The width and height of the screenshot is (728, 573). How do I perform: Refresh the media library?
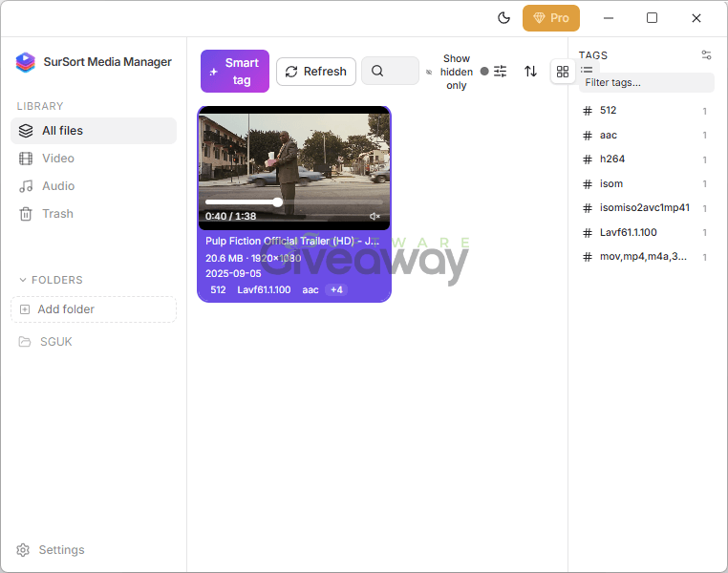316,72
